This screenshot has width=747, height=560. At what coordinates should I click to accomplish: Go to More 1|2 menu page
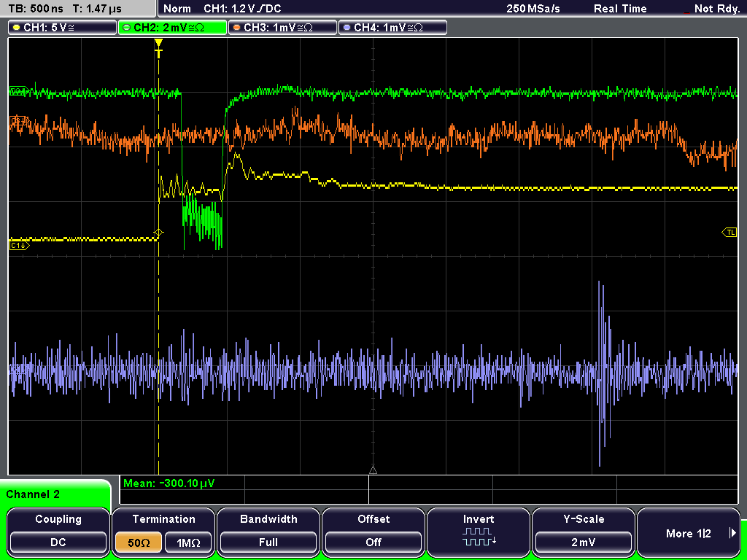689,533
